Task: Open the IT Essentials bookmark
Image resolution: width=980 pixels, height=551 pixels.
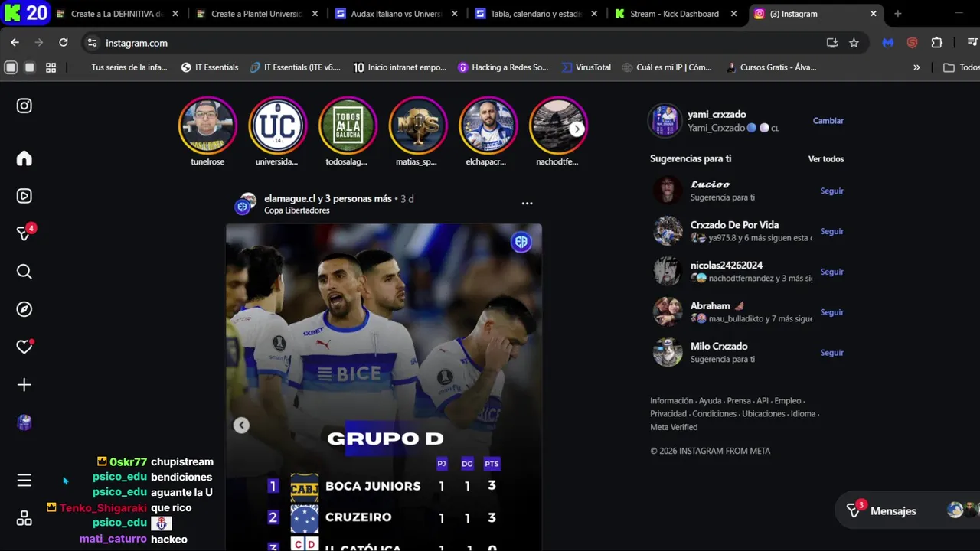Action: click(x=209, y=67)
